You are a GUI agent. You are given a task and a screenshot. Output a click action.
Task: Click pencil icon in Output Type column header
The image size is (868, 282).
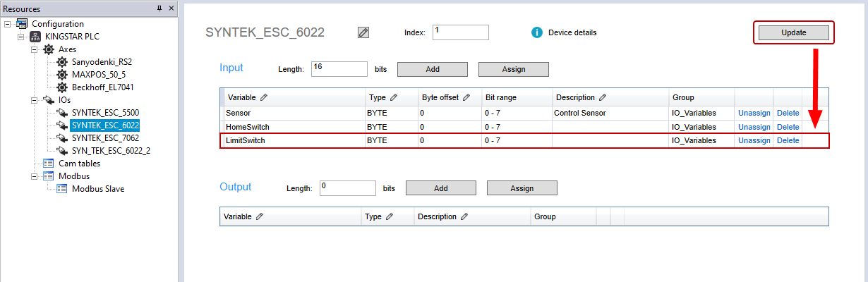pos(390,216)
